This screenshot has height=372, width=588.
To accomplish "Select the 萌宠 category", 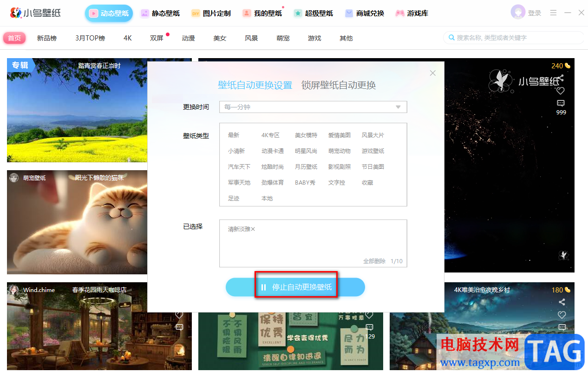I will [283, 38].
